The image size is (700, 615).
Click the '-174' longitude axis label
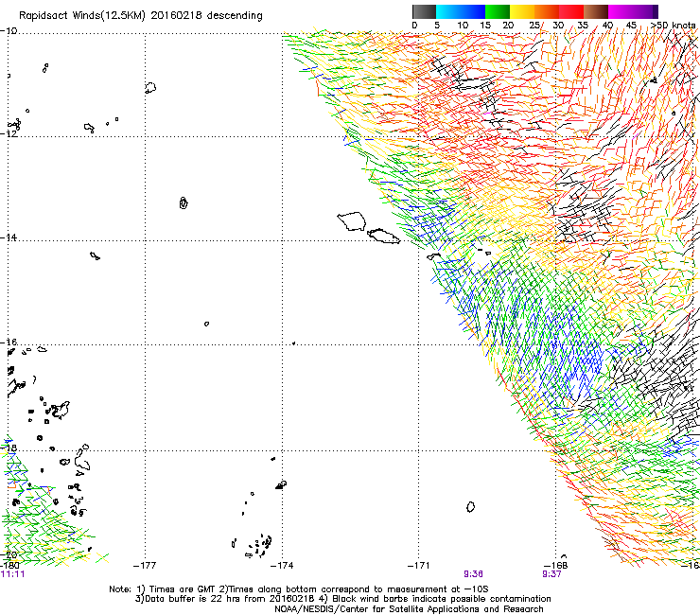point(282,566)
